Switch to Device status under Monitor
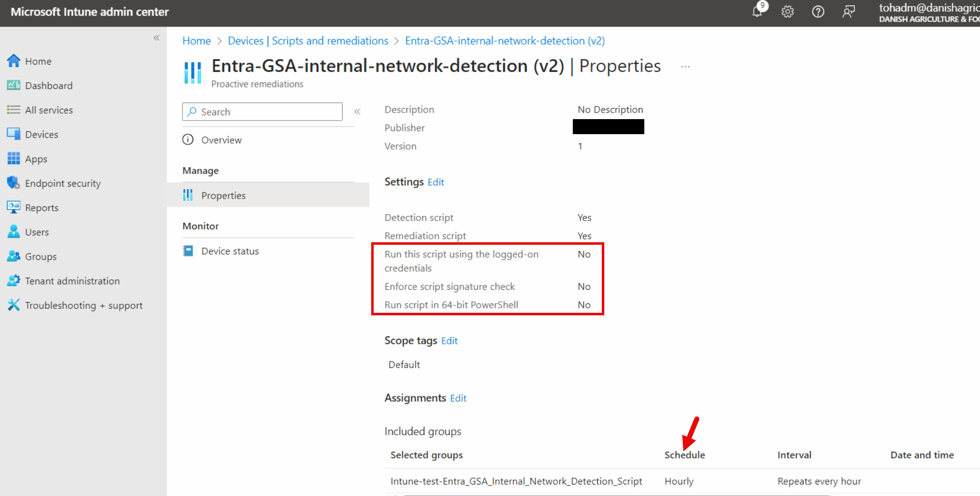980x496 pixels. [x=230, y=251]
